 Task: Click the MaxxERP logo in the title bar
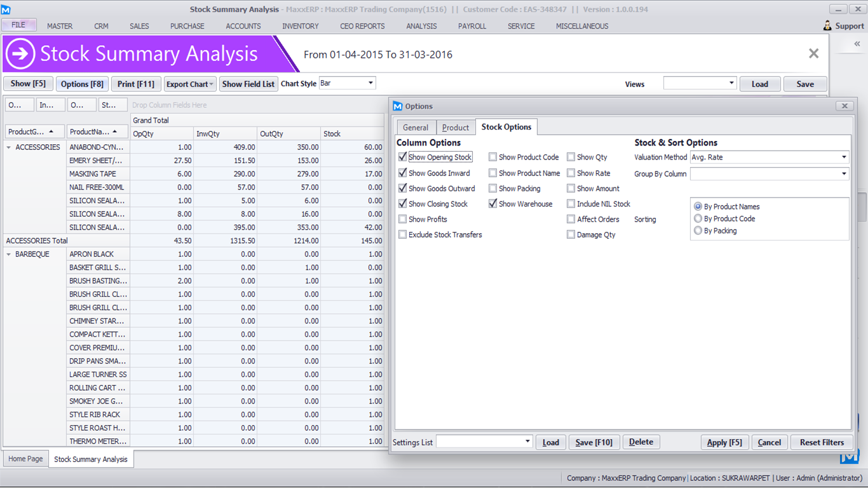point(6,10)
